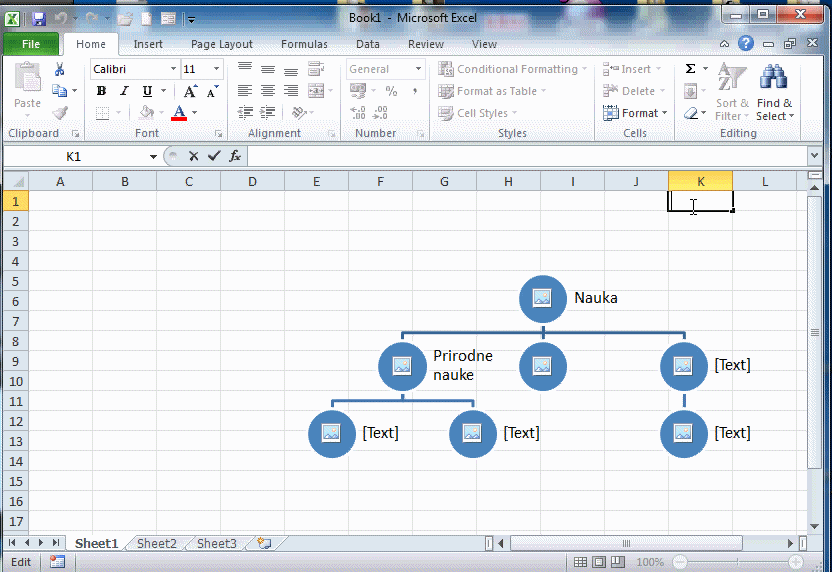The width and height of the screenshot is (832, 572).
Task: Open the File backstage menu
Action: click(x=31, y=44)
